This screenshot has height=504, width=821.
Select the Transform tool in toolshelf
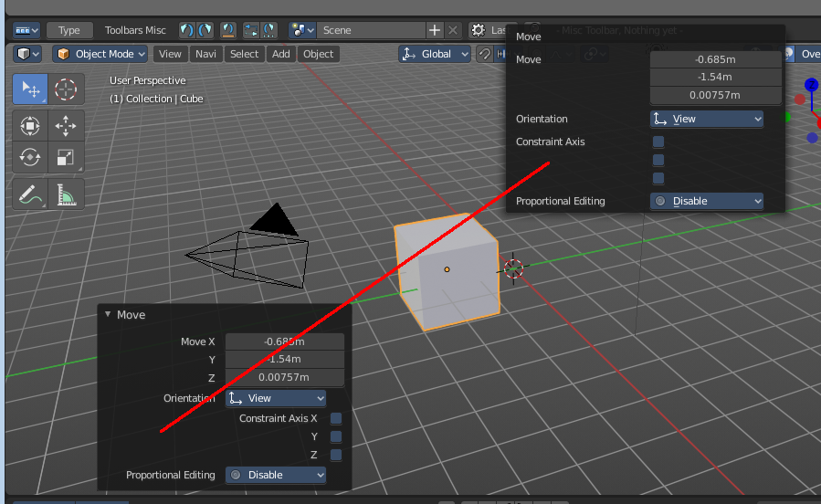point(30,126)
